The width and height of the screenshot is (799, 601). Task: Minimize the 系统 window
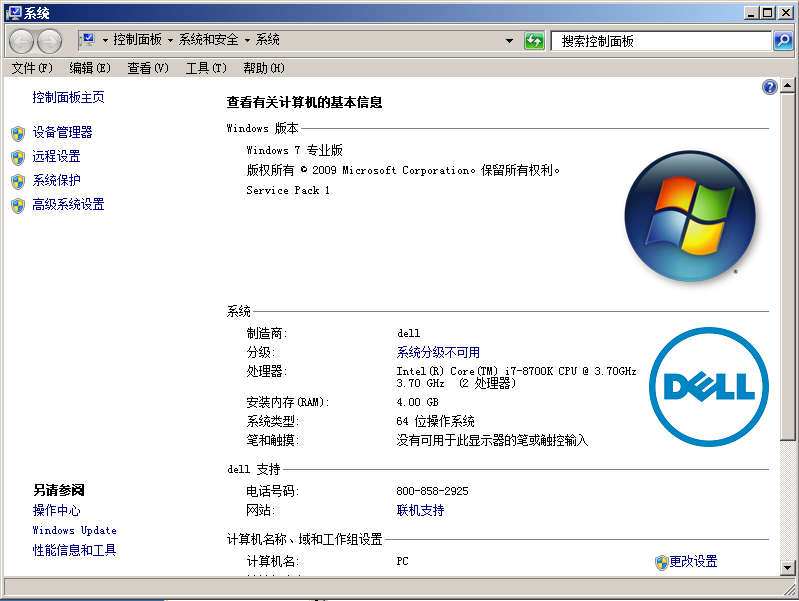(751, 13)
